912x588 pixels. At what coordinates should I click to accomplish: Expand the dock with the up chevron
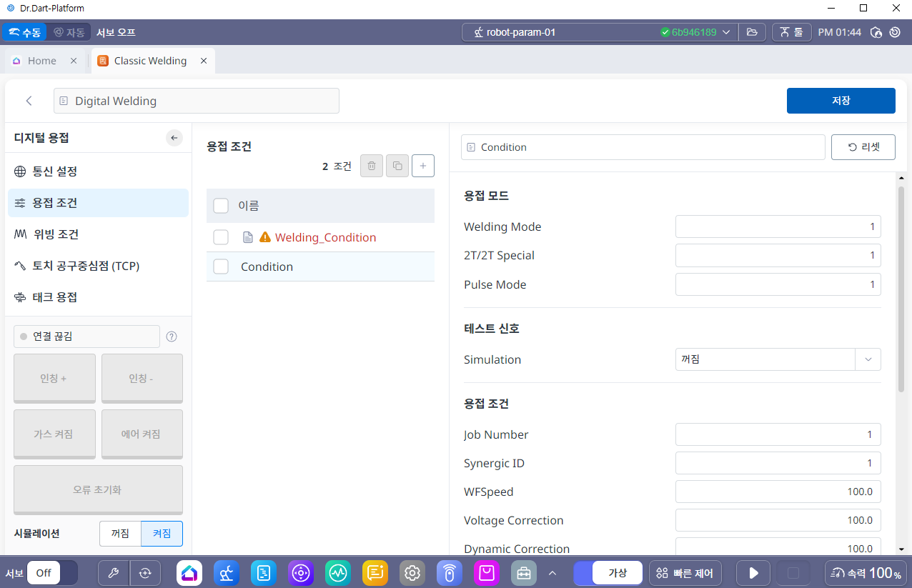coord(552,572)
